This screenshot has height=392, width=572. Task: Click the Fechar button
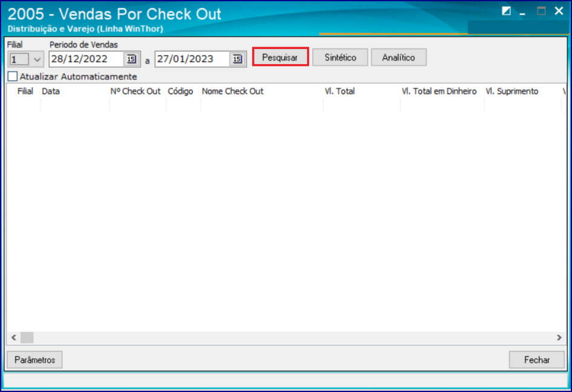[536, 360]
